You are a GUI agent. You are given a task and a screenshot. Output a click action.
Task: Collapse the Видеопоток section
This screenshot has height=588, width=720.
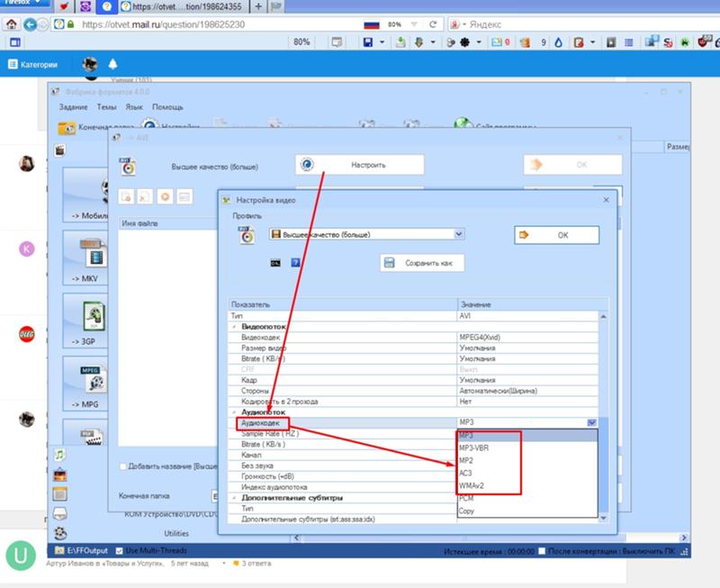point(235,327)
